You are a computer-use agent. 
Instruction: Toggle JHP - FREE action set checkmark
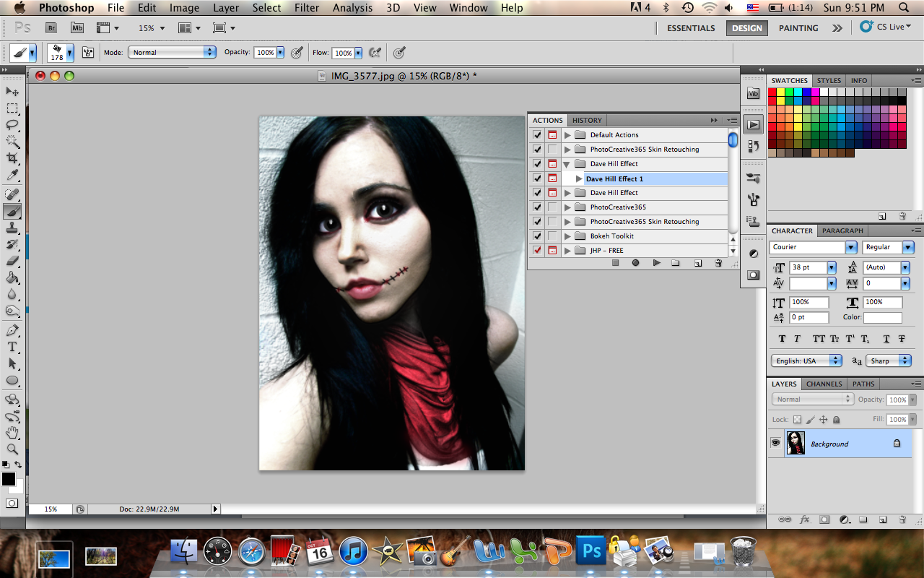coord(537,251)
